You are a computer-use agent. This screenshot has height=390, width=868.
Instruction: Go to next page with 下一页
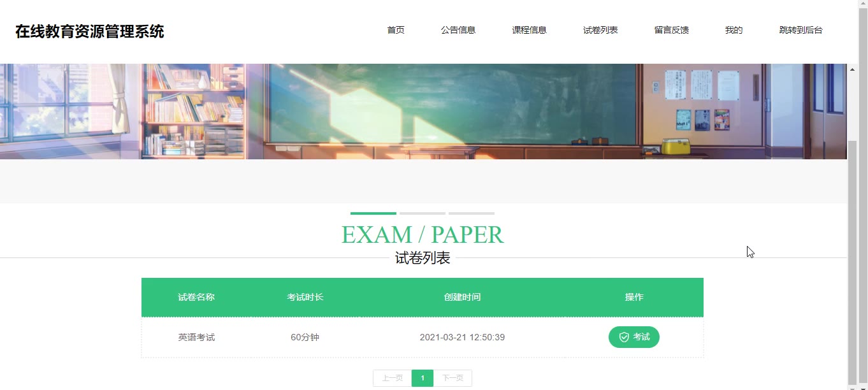tap(452, 378)
